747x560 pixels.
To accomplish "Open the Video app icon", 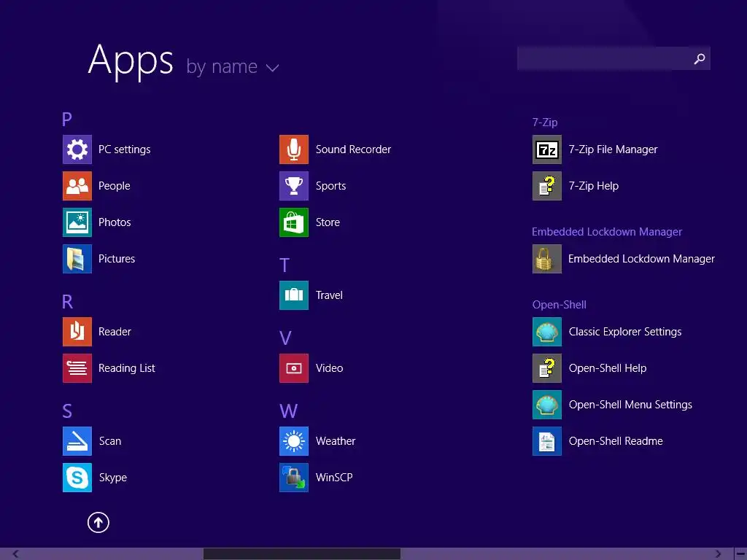I will click(x=294, y=368).
